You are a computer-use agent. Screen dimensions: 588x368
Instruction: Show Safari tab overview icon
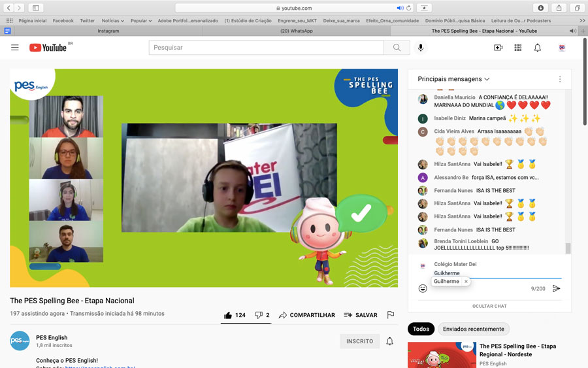click(x=577, y=8)
